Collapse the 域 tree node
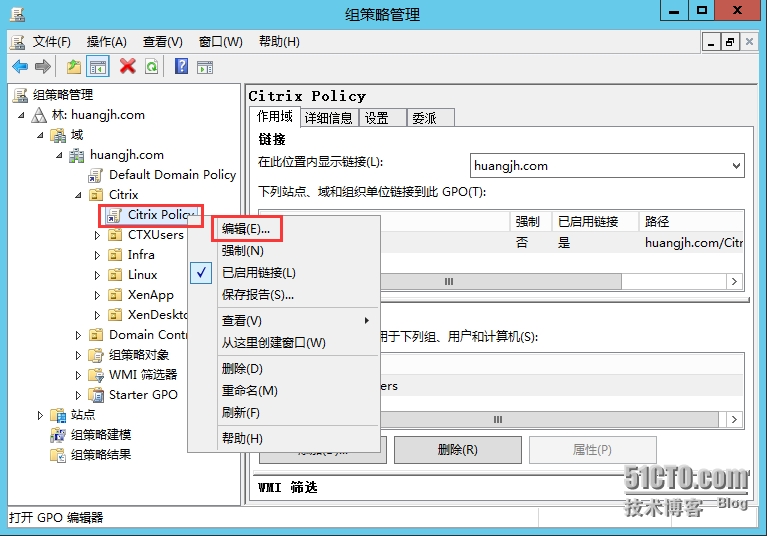This screenshot has height=536, width=767. point(40,135)
